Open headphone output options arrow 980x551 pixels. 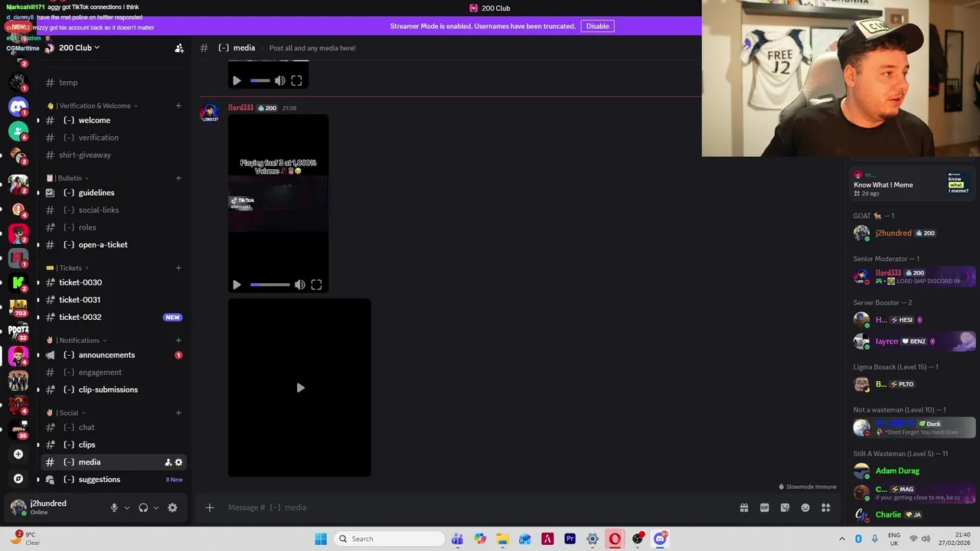click(156, 507)
